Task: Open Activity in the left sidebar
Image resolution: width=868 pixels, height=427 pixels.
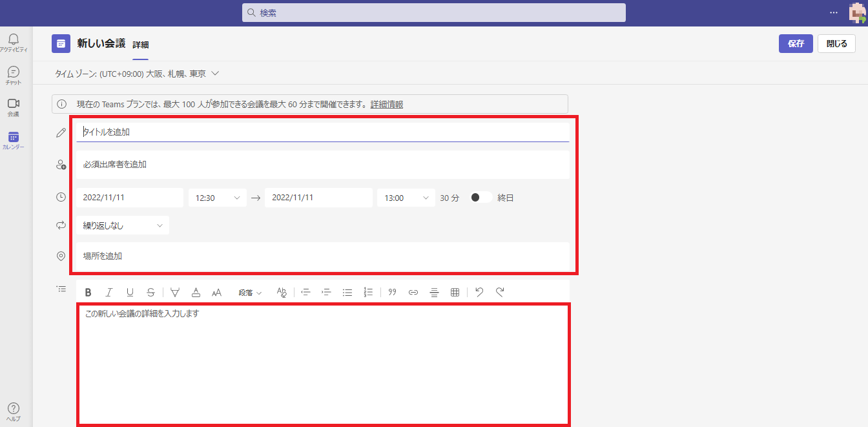Action: (14, 43)
